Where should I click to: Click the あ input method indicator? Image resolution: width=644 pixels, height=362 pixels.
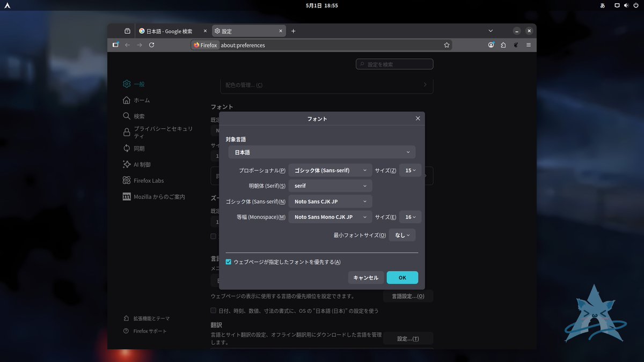[603, 5]
